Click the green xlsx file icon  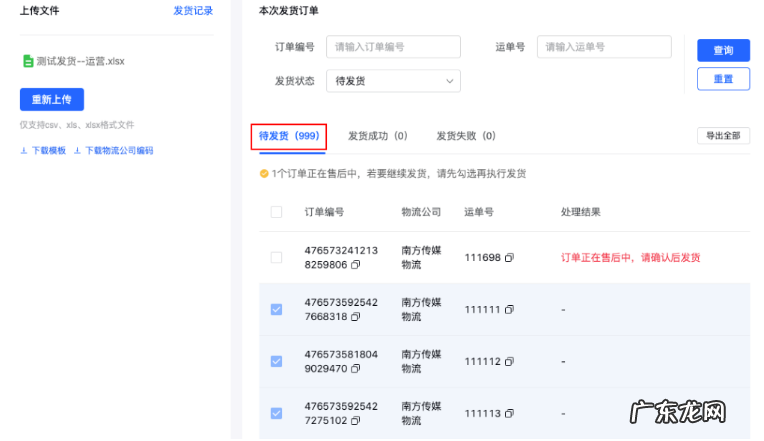(x=28, y=61)
